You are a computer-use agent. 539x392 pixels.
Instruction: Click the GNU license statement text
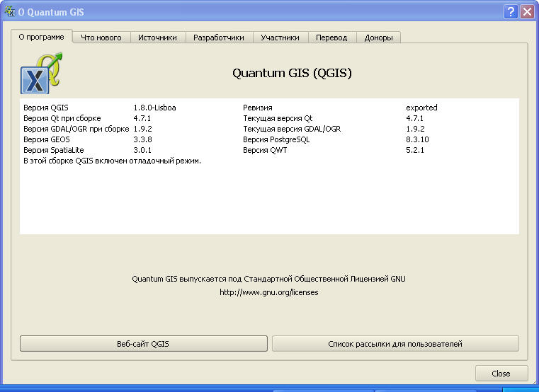269,279
